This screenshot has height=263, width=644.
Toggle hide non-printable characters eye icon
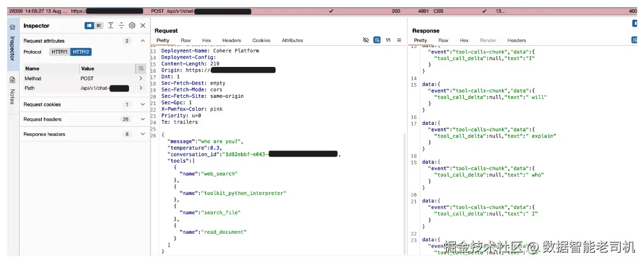(x=365, y=40)
